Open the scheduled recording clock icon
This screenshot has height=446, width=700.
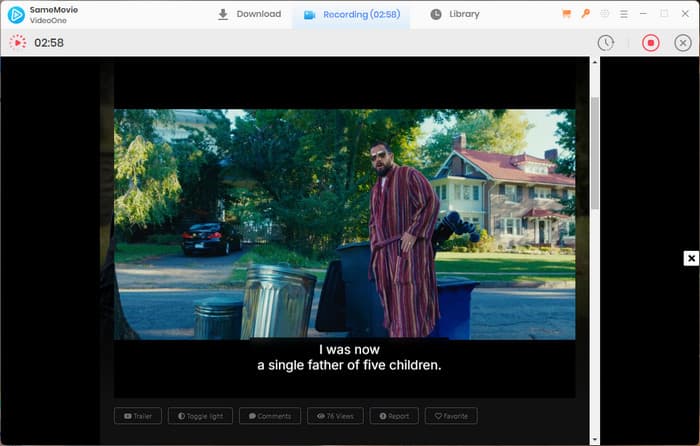coord(606,43)
